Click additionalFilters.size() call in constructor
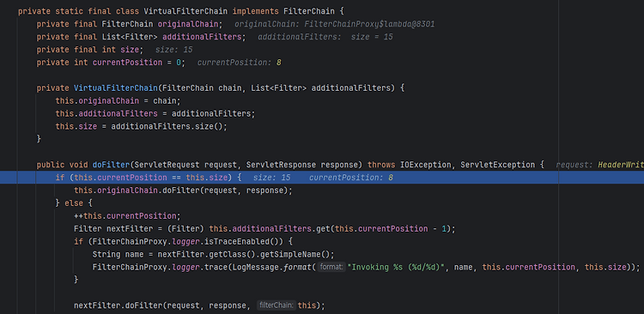 [167, 126]
